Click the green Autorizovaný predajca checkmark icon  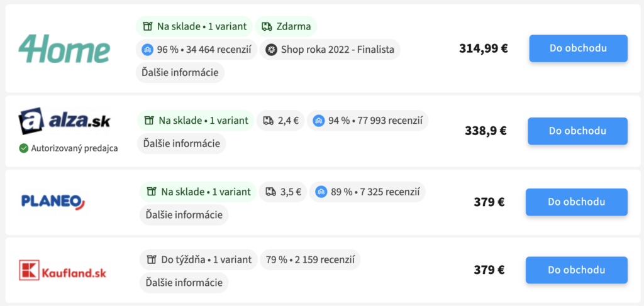(23, 148)
